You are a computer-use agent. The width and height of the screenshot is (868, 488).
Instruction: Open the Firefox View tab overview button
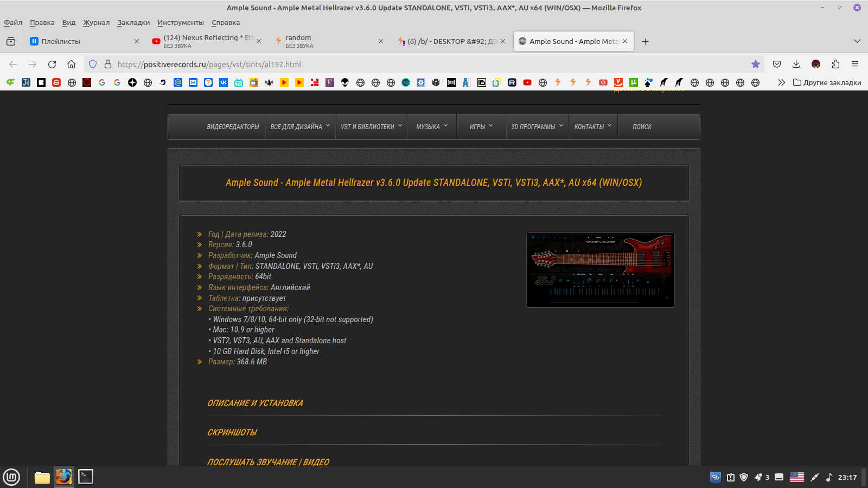coord(11,41)
